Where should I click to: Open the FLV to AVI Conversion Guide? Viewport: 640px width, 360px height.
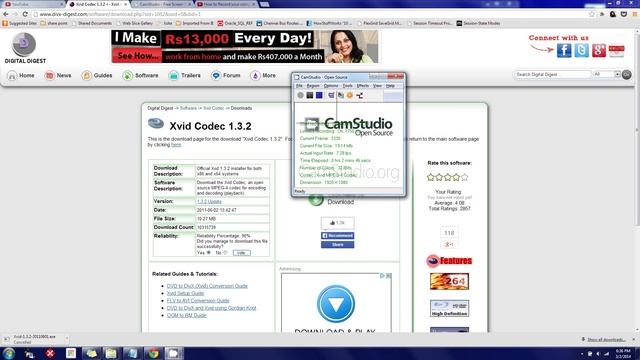[x=198, y=301]
